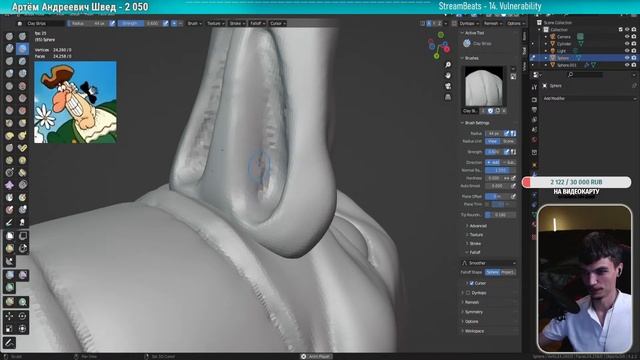Image resolution: width=640 pixels, height=360 pixels.
Task: Switch to the Tool sidebar tab
Action: [x=524, y=51]
